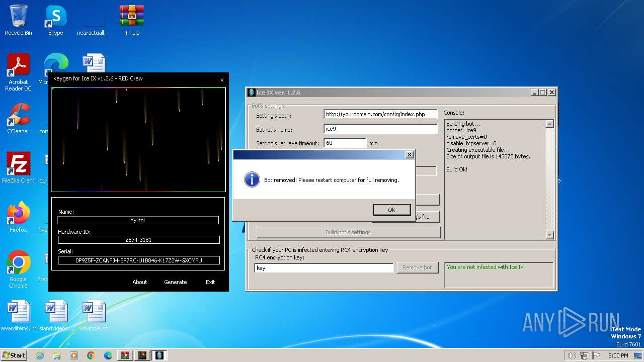The image size is (644, 362).
Task: Click OK in the Bot removed dialog
Action: 391,210
